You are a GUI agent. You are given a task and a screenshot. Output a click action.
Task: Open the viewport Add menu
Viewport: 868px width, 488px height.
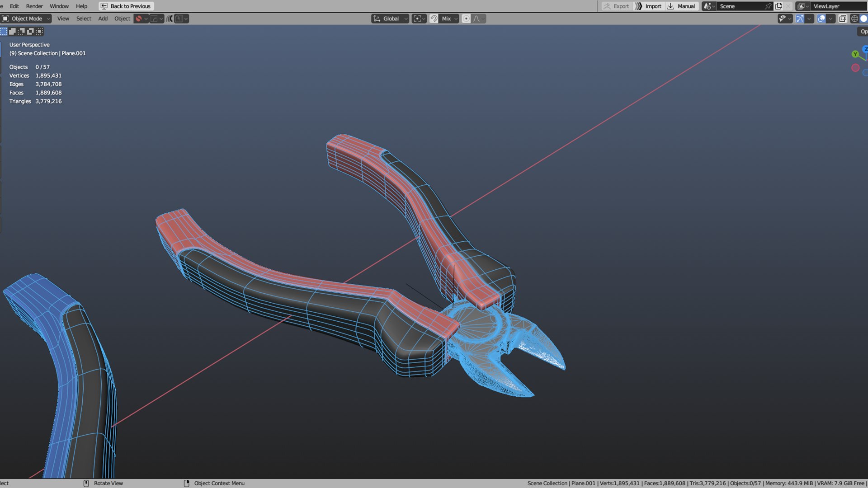point(103,19)
